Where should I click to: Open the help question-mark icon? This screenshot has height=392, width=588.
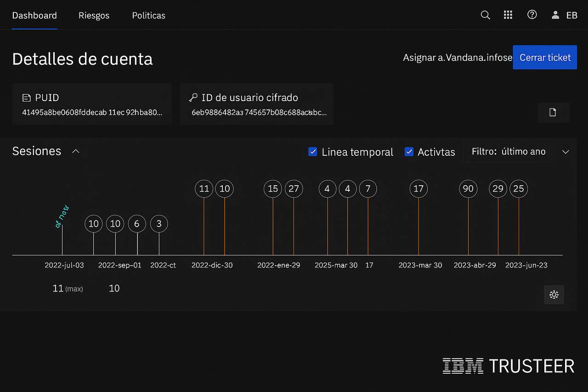(x=532, y=15)
